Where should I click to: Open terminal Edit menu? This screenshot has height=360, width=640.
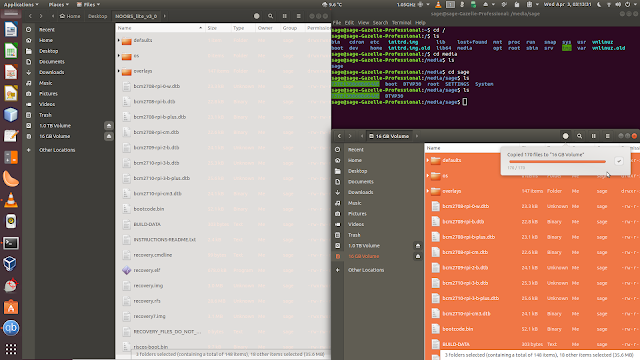[349, 22]
